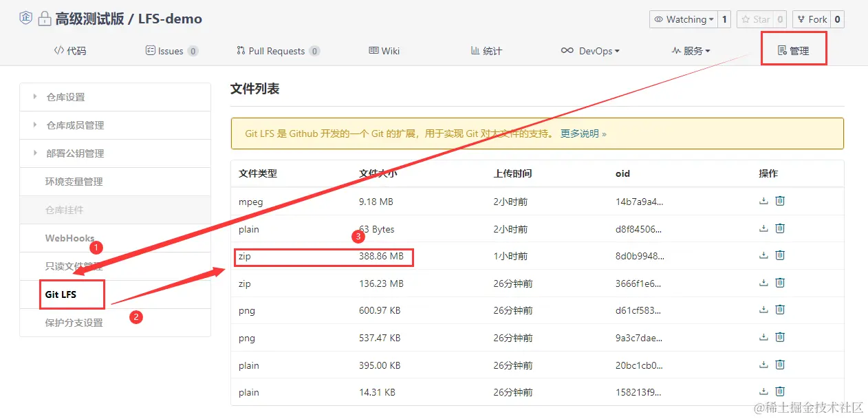Click oid 9a3c7dae... cell

tap(640, 338)
